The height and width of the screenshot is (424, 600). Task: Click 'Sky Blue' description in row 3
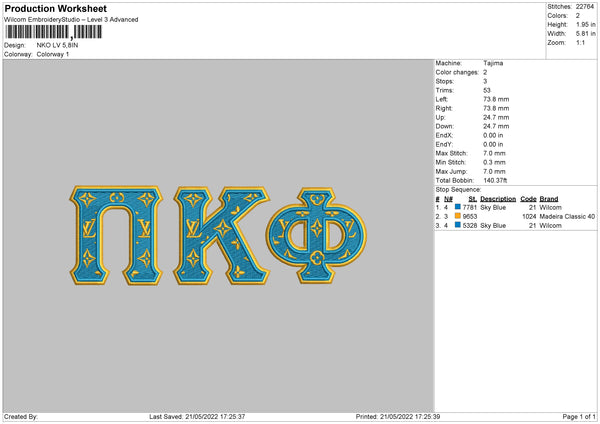(493, 226)
